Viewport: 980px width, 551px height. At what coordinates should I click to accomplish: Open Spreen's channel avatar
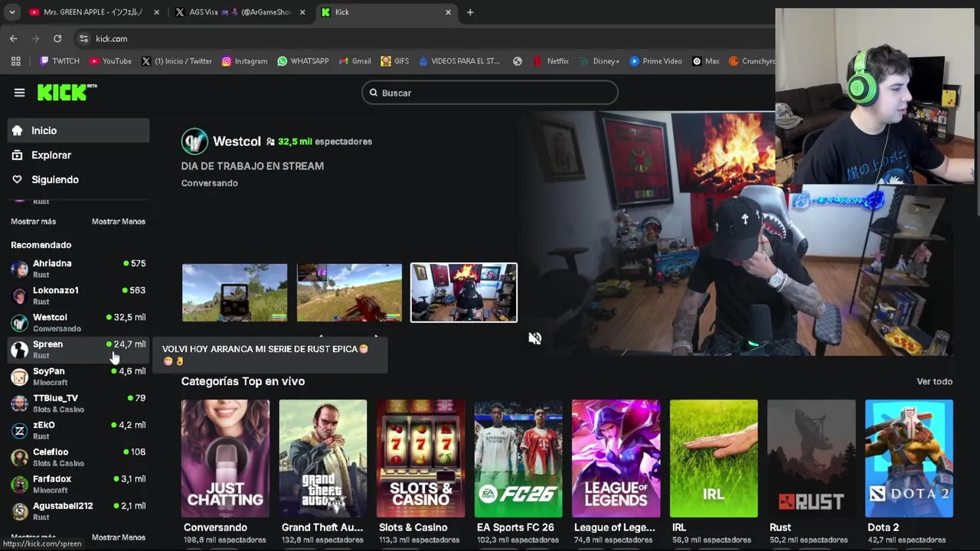(19, 350)
